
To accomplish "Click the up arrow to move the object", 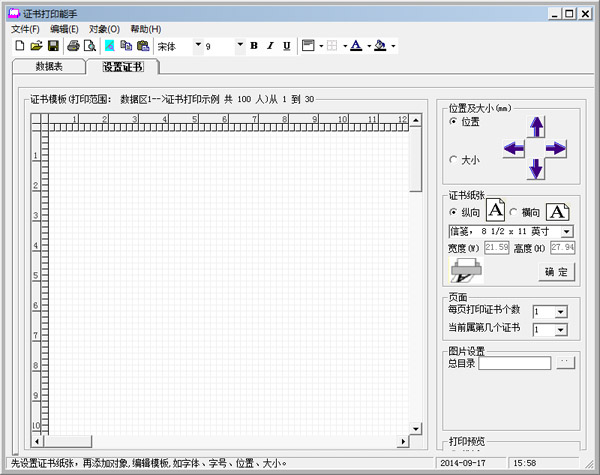I will point(536,127).
